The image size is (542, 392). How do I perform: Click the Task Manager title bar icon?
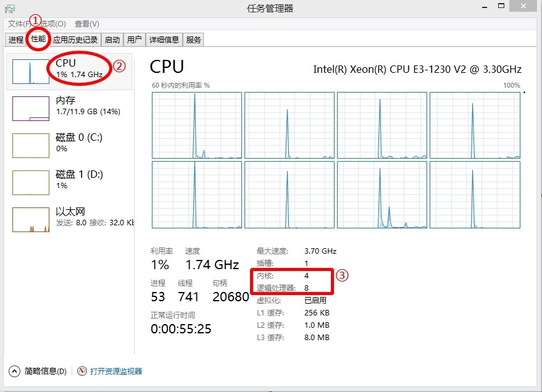coord(10,8)
